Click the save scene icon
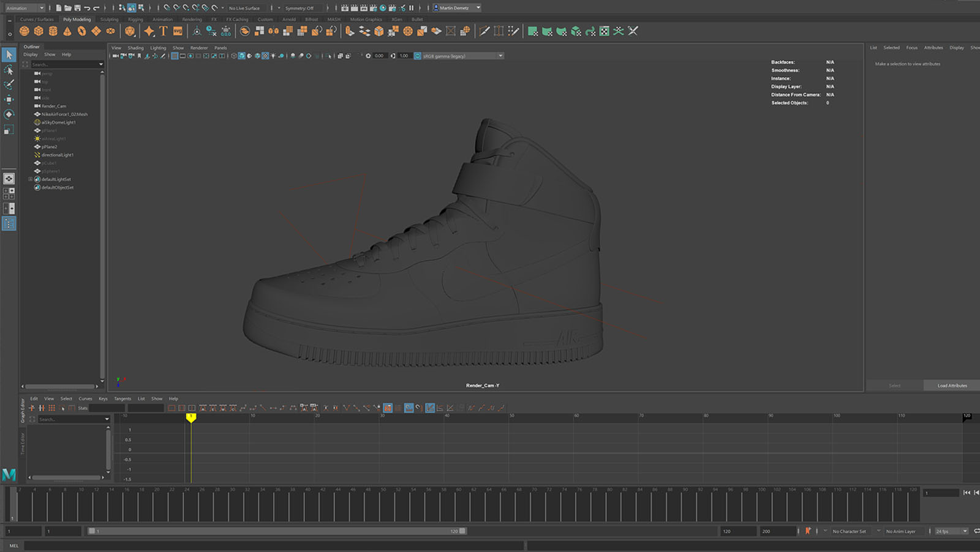Screen dimensions: 980x552 coord(77,8)
